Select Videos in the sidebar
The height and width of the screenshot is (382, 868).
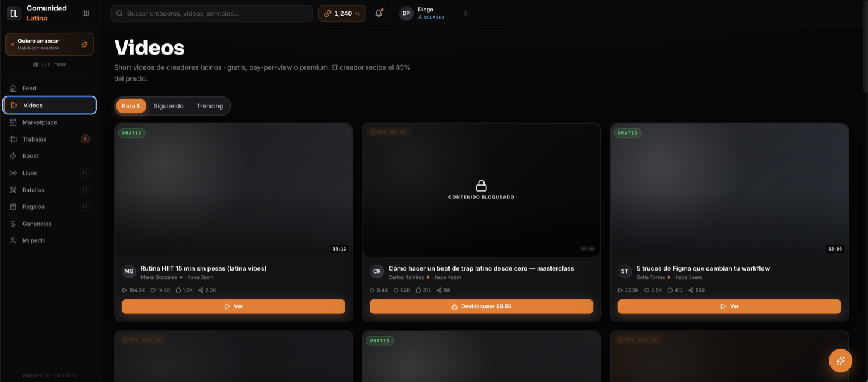pyautogui.click(x=49, y=105)
